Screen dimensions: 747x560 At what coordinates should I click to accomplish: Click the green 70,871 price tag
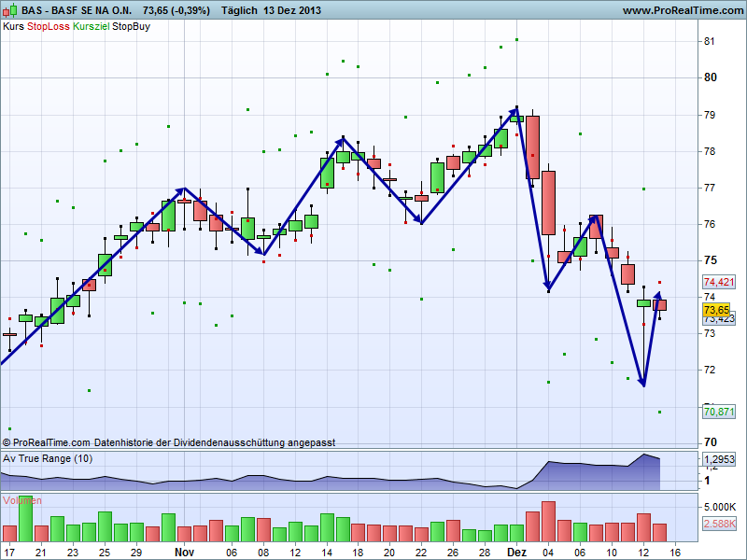(719, 412)
